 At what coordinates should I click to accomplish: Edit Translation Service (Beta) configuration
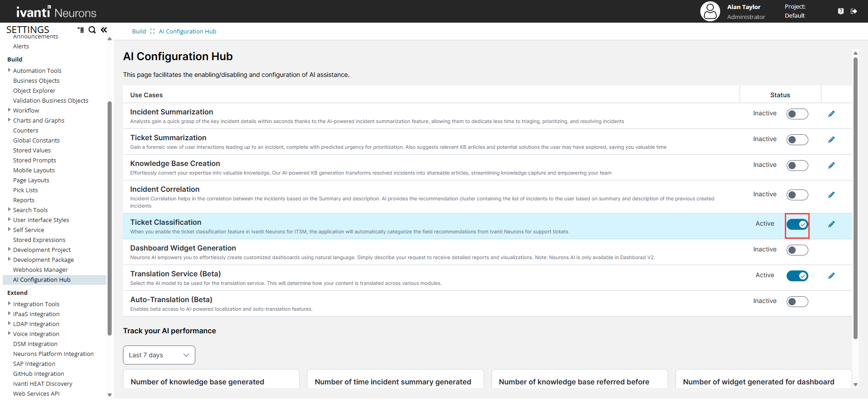831,276
